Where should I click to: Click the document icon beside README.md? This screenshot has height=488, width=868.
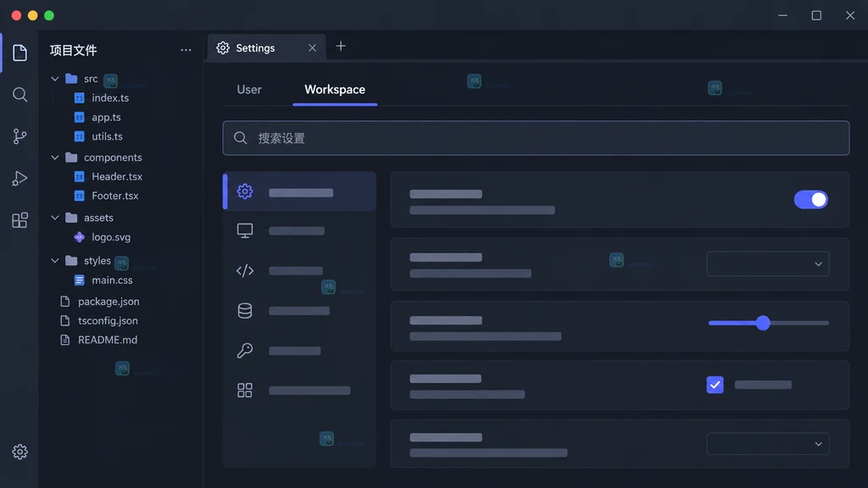[x=64, y=340]
